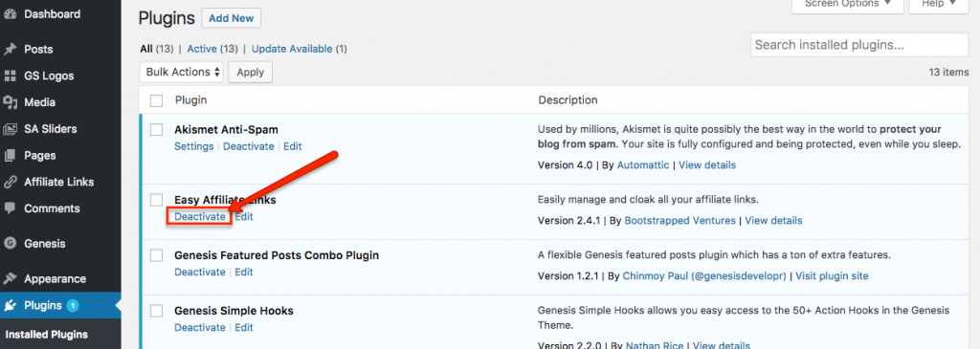Edit the Akismet Anti-Spam plugin
The image size is (980, 349).
[293, 146]
